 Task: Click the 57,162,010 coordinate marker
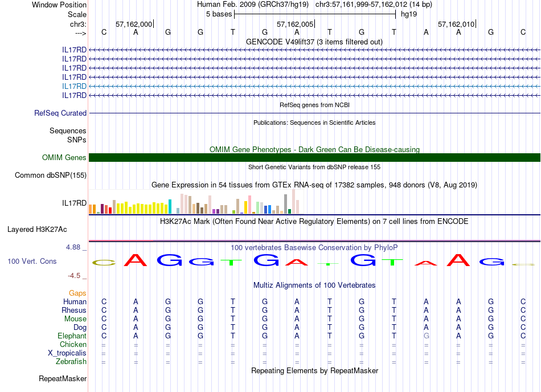tap(456, 24)
